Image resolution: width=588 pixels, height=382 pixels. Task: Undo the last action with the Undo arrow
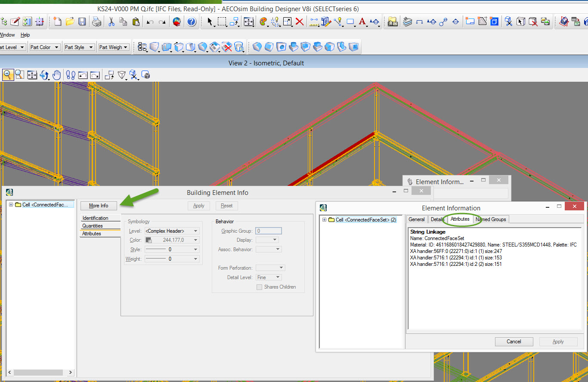(x=150, y=22)
